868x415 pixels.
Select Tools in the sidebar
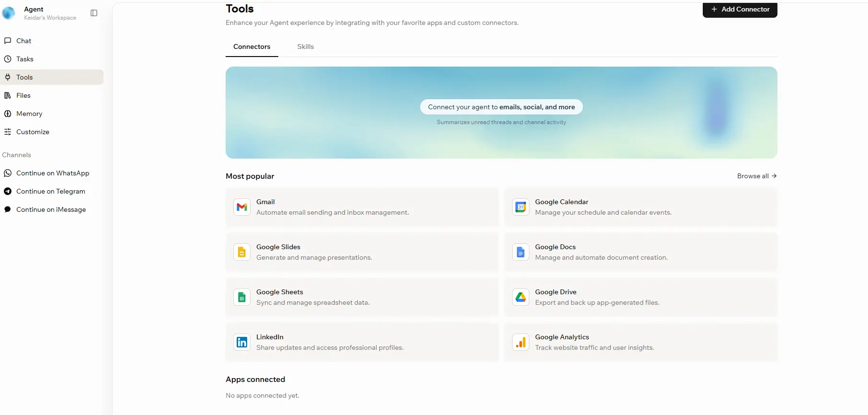point(52,77)
